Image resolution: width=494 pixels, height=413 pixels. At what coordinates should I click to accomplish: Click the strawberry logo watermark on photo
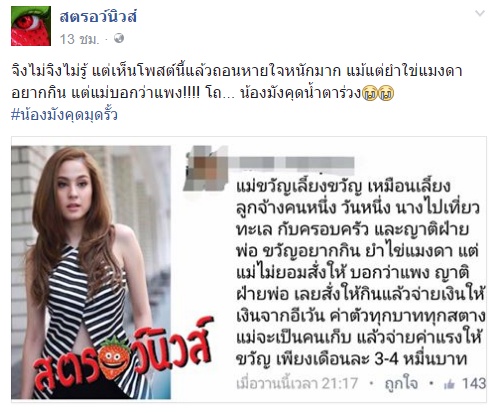tap(114, 358)
